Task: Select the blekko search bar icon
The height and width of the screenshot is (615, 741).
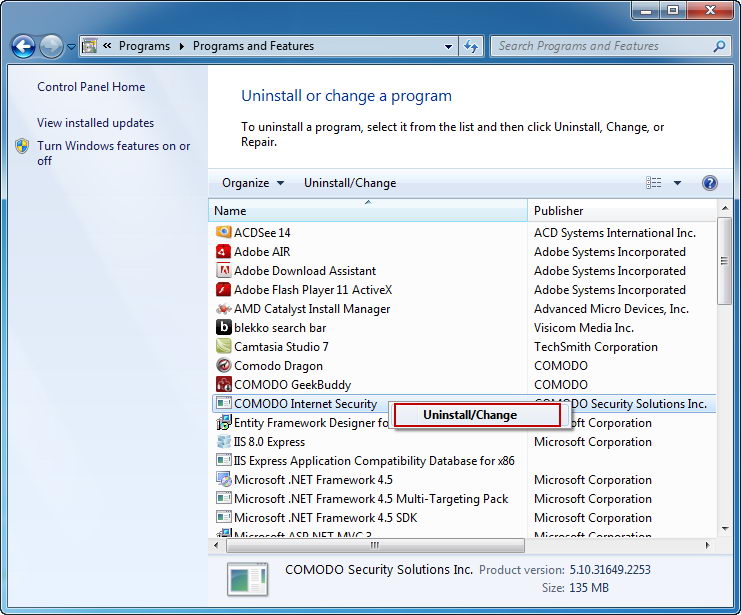Action: [x=224, y=327]
